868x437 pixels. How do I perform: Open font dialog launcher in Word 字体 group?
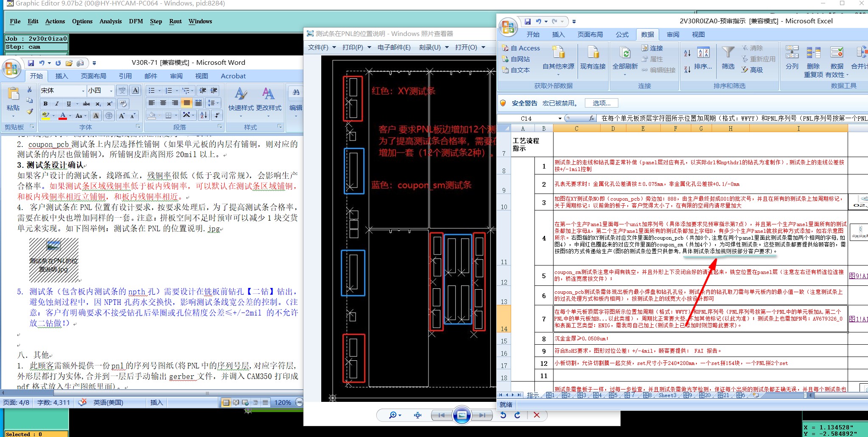tap(138, 127)
